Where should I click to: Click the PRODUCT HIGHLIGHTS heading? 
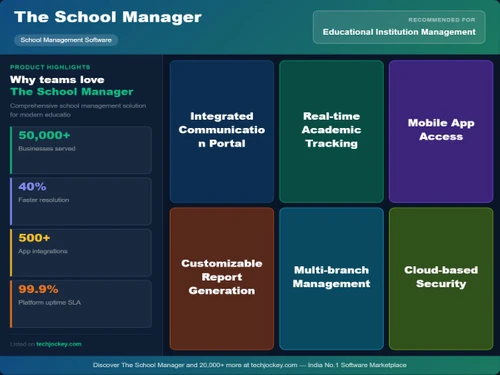(x=50, y=67)
